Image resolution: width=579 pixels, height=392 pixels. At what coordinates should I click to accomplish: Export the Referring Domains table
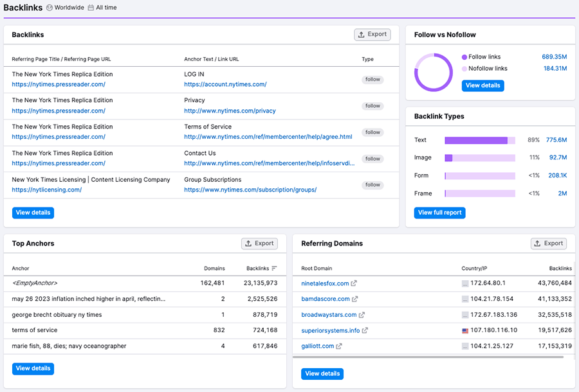(x=549, y=244)
